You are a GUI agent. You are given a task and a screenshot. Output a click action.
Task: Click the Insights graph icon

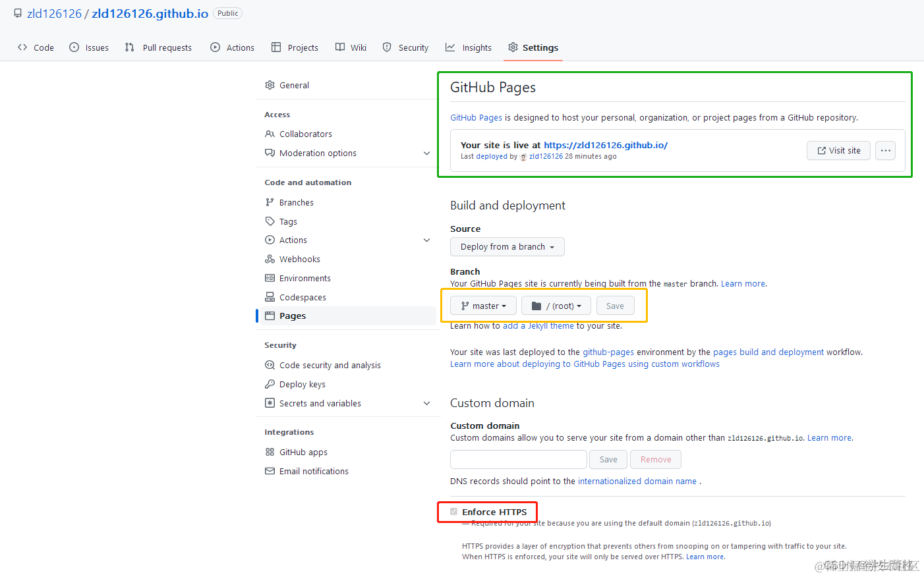450,47
